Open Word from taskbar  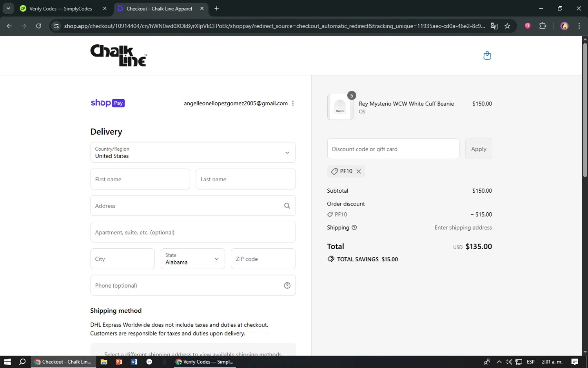pos(134,362)
